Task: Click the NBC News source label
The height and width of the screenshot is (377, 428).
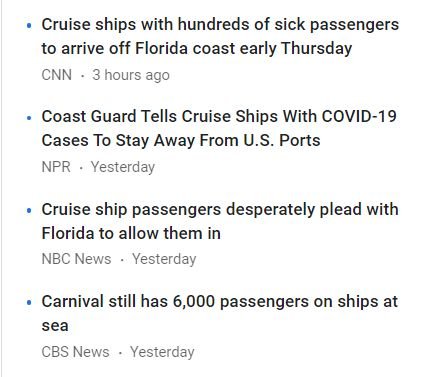Action: (76, 259)
